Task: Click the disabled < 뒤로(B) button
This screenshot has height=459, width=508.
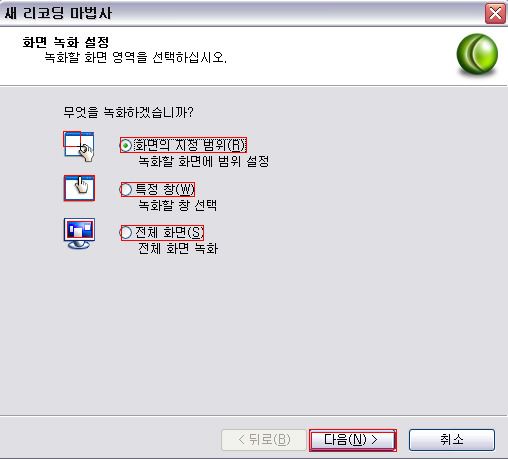Action: [x=264, y=440]
